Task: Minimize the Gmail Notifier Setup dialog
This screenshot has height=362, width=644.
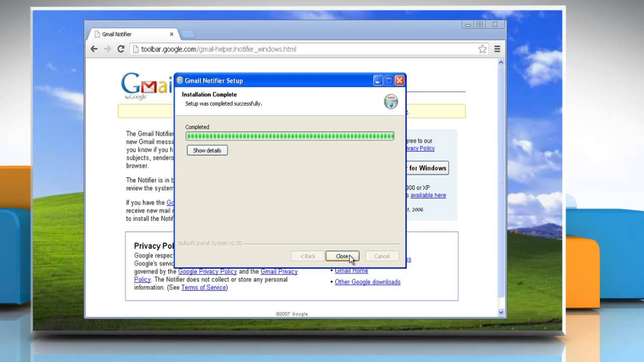Action: pyautogui.click(x=378, y=80)
